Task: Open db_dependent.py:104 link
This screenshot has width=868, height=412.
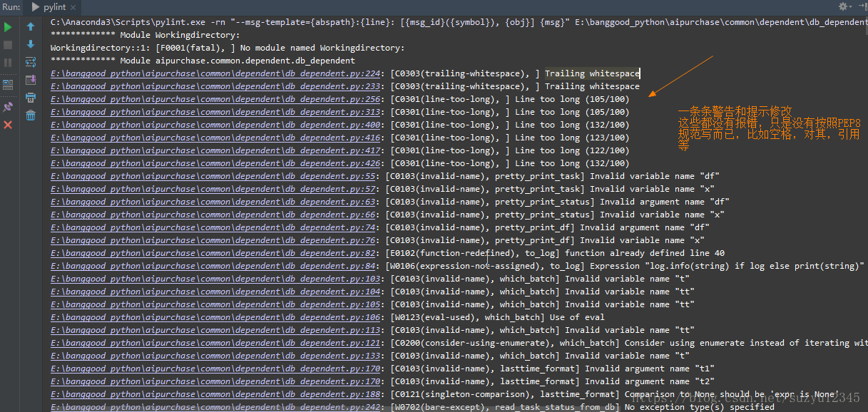Action: [x=215, y=292]
